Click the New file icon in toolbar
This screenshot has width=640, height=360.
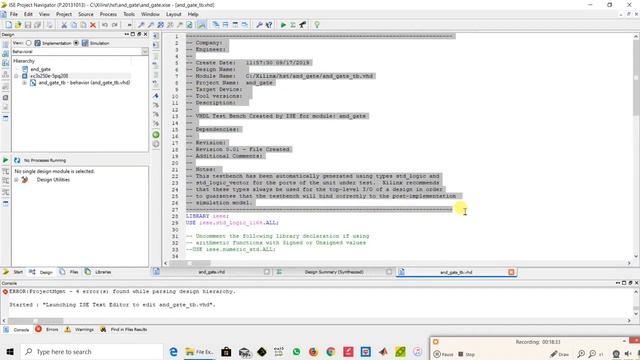tap(9, 25)
